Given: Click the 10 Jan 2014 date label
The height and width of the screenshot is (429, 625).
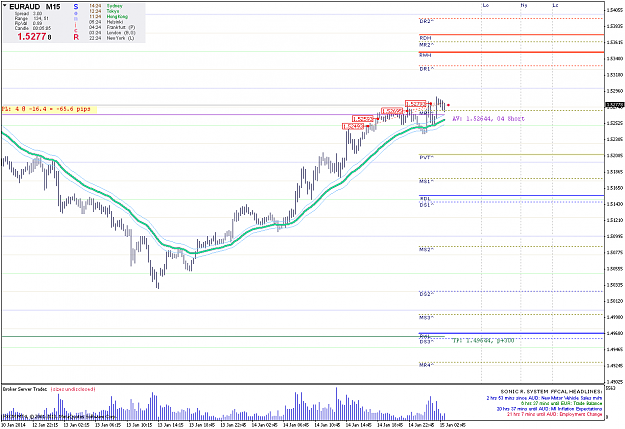Looking at the screenshot, I should point(13,425).
